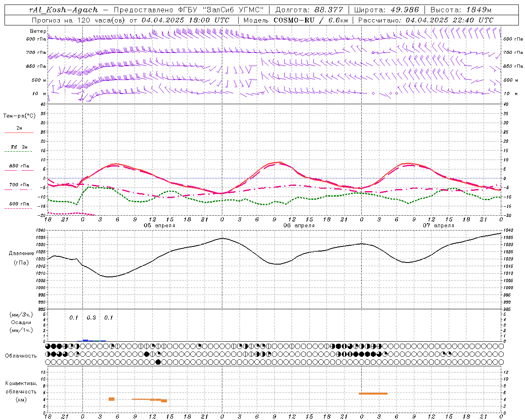Click the Долгота: 88.377 value
The image size is (525, 420).
(x=310, y=10)
